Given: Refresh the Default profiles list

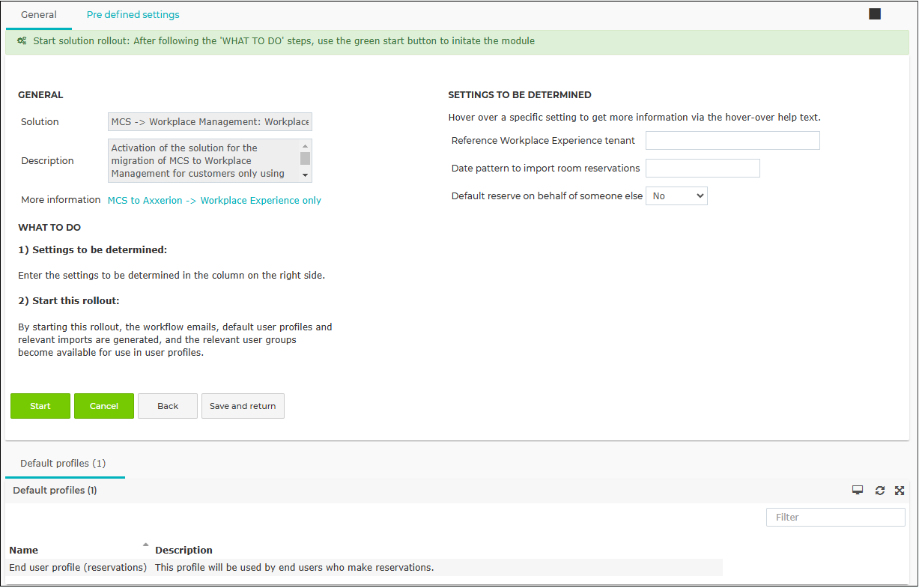Looking at the screenshot, I should tap(880, 490).
